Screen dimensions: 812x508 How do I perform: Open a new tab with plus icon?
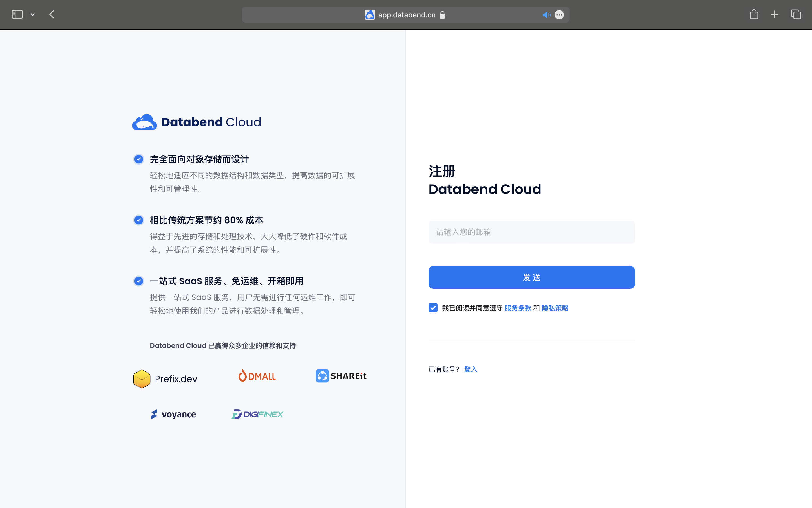pyautogui.click(x=775, y=14)
